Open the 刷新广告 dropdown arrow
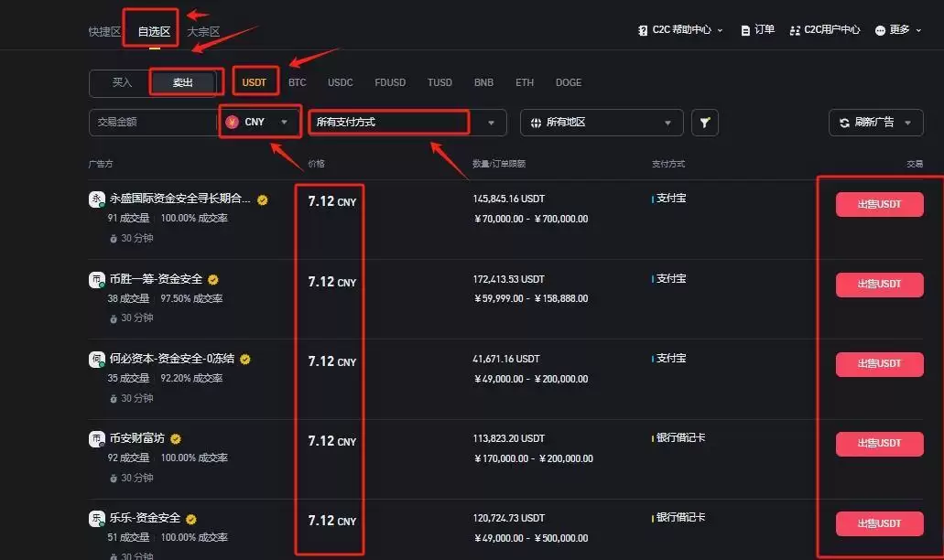The width and height of the screenshot is (944, 560). pos(907,122)
